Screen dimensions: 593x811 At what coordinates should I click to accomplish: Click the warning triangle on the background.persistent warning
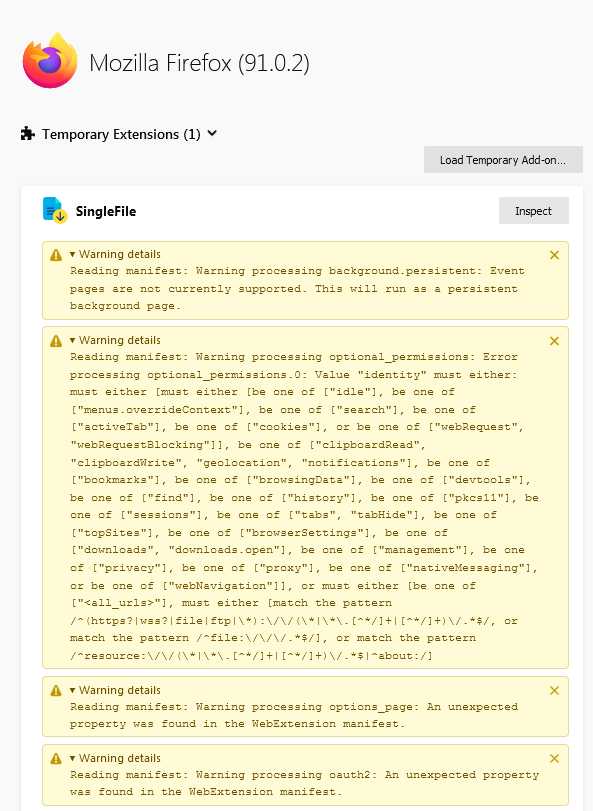[56, 255]
